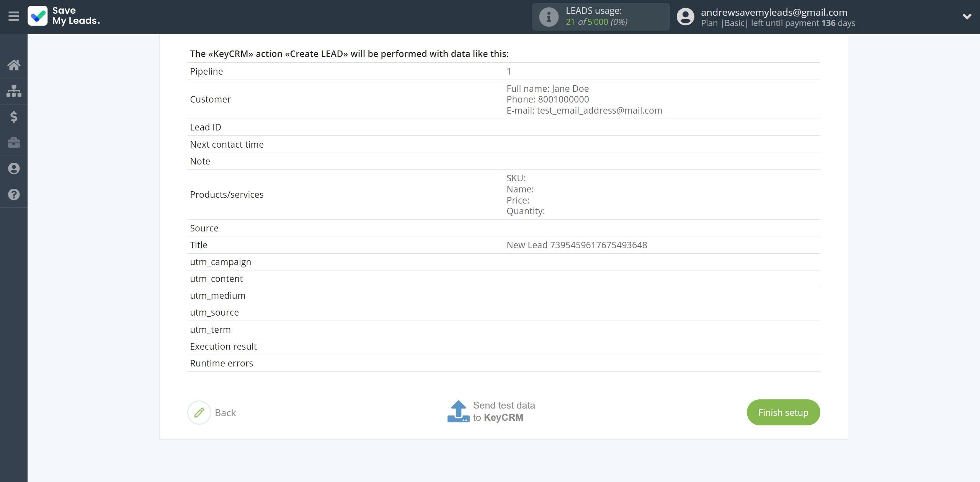980x482 pixels.
Task: Click the Plan Basic payment info text
Action: (x=778, y=23)
